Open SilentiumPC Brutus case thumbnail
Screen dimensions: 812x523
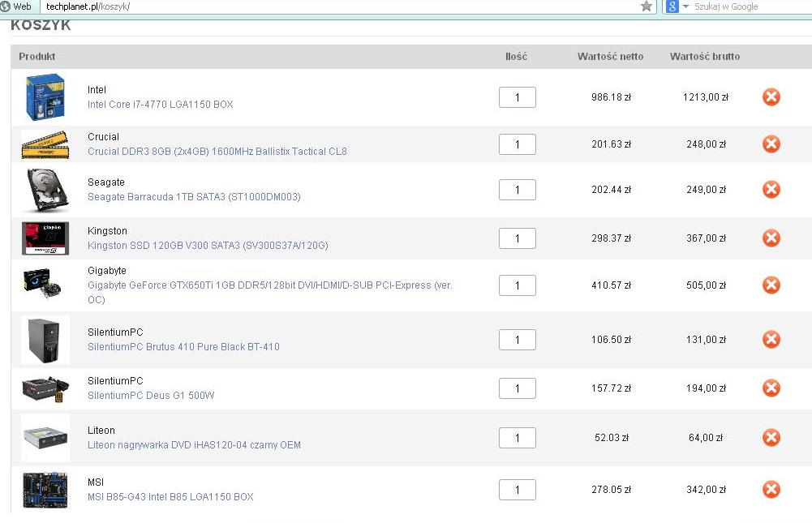click(45, 340)
